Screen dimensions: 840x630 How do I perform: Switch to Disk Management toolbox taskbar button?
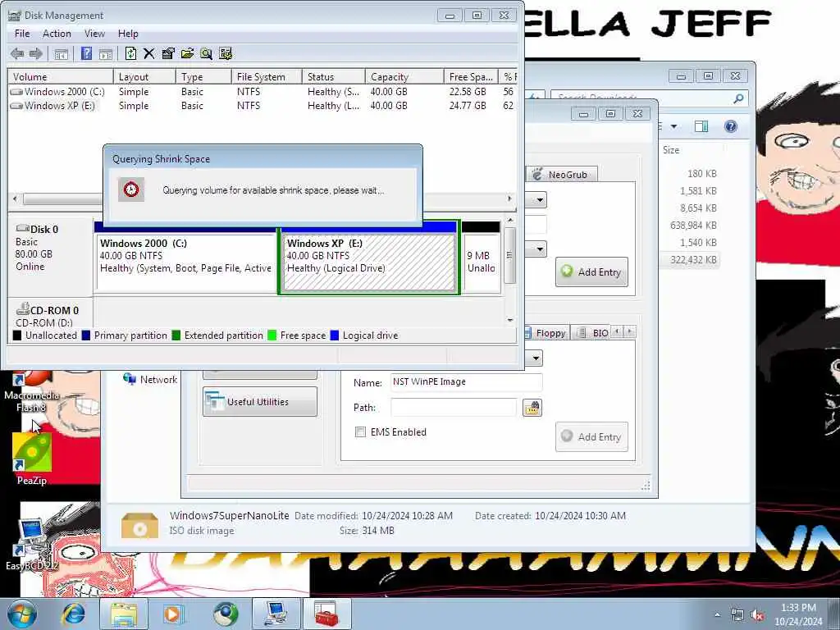326,614
